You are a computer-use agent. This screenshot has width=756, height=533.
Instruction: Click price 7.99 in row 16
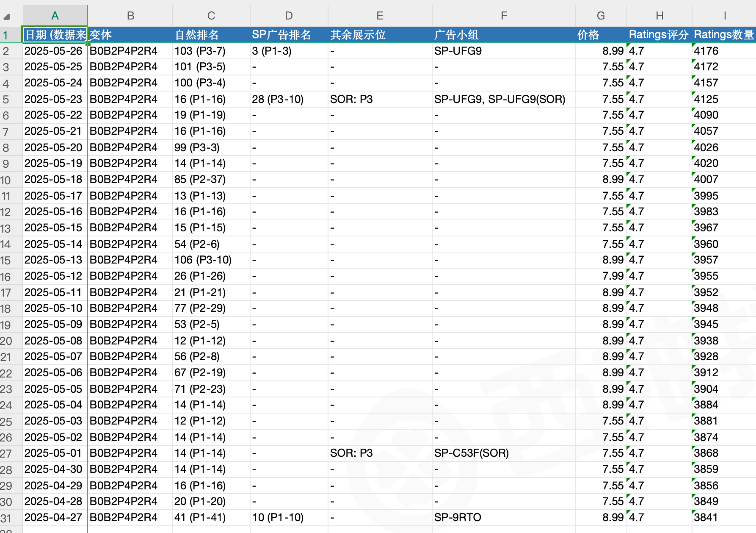pos(601,276)
